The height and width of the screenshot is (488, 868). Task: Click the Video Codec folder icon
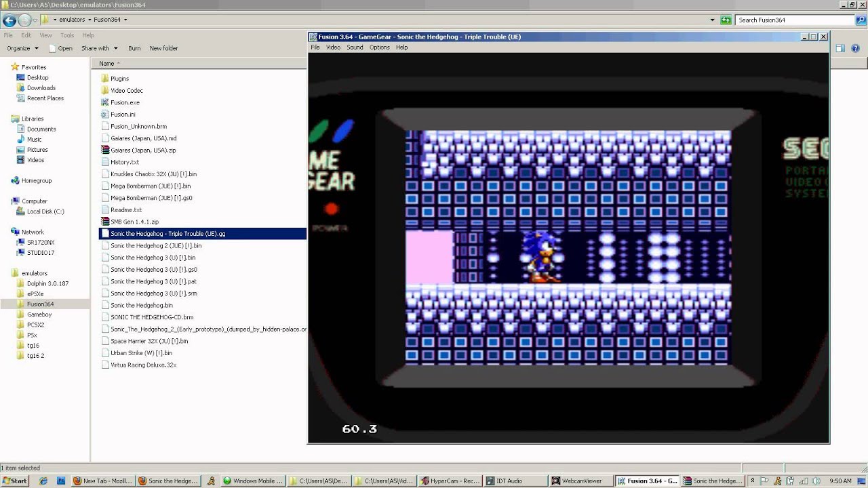click(105, 90)
